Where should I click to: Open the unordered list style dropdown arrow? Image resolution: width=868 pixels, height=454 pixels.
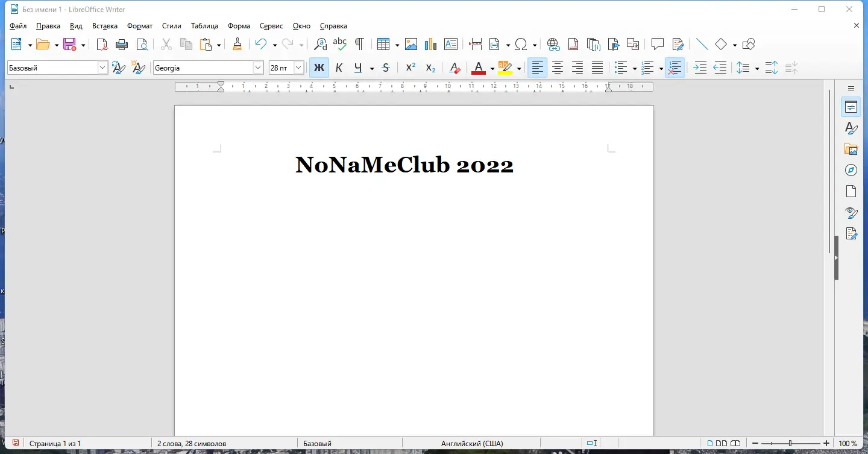(x=635, y=69)
